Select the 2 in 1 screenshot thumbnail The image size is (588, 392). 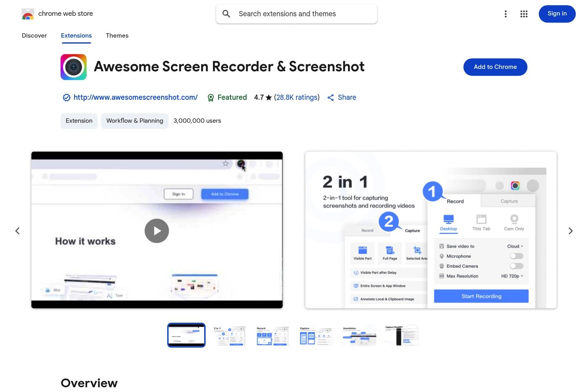point(229,335)
